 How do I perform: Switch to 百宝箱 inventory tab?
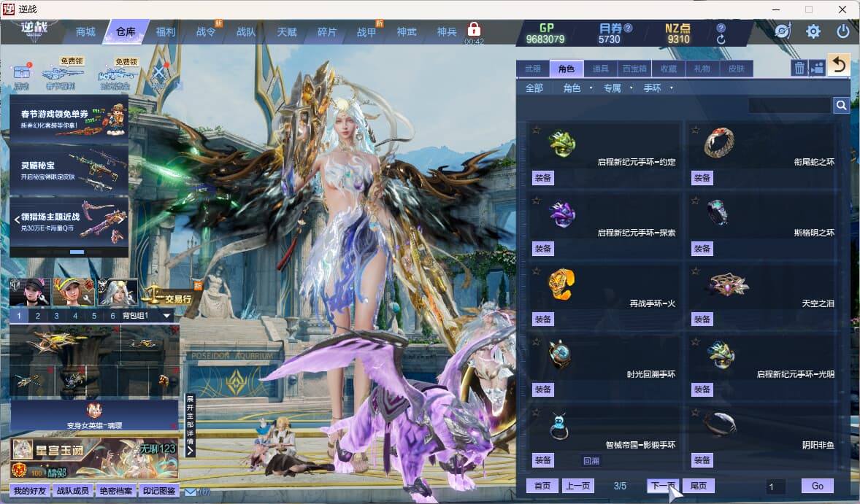pyautogui.click(x=634, y=69)
